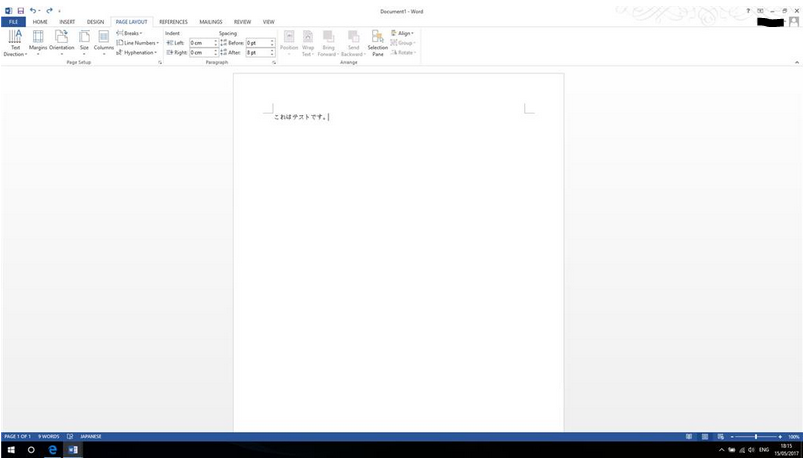The image size is (804, 462).
Task: Open the Margins gallery
Action: (37, 43)
